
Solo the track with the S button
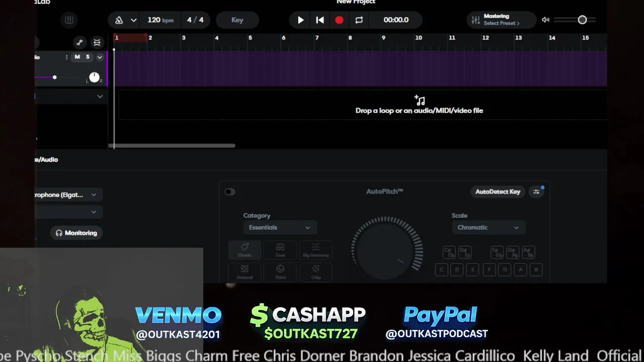[x=88, y=57]
